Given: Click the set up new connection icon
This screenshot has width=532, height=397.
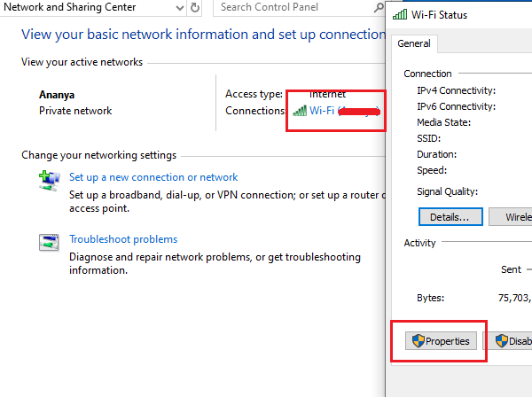Looking at the screenshot, I should point(49,180).
